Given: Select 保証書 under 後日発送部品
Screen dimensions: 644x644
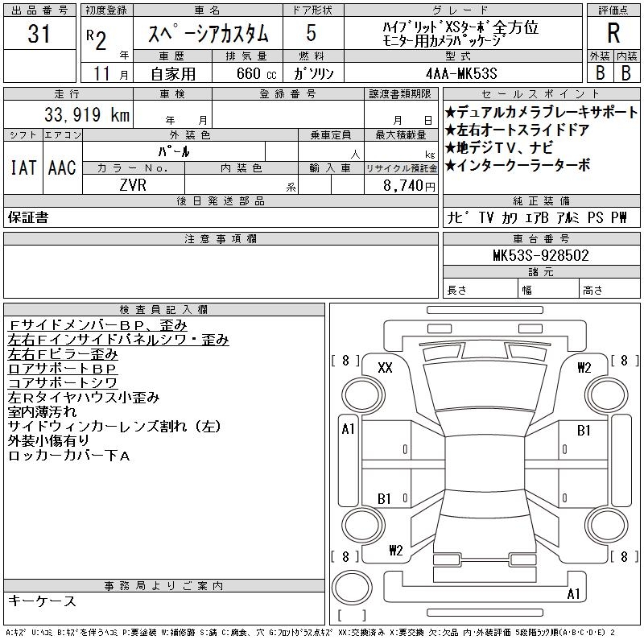Looking at the screenshot, I should click(28, 217).
